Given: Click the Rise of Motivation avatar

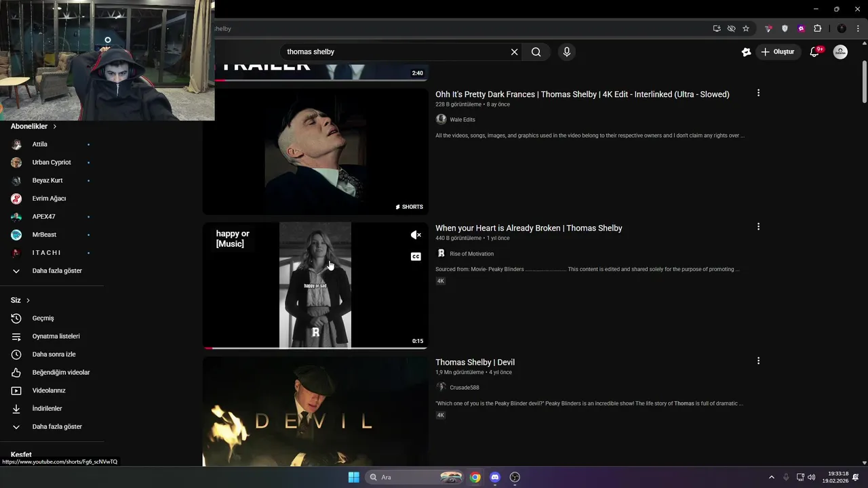Looking at the screenshot, I should tap(441, 253).
